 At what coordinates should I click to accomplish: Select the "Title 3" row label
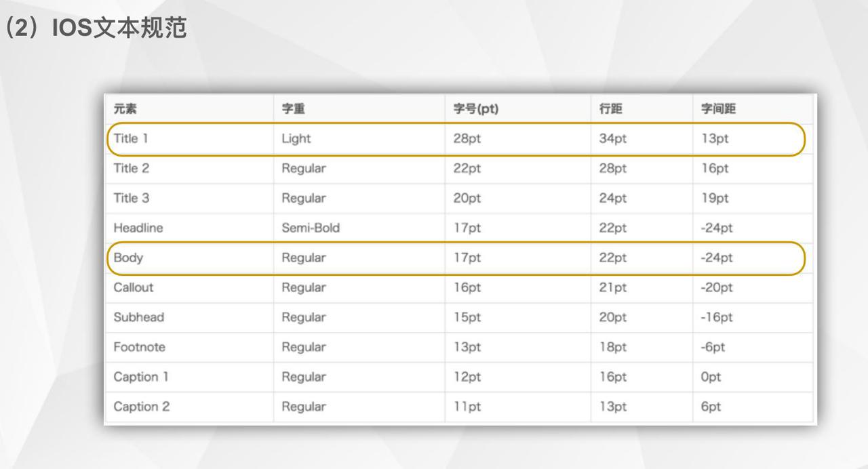[x=132, y=199]
